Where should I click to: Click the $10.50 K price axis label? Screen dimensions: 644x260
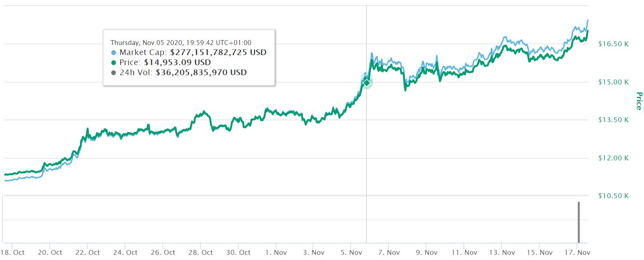click(613, 196)
